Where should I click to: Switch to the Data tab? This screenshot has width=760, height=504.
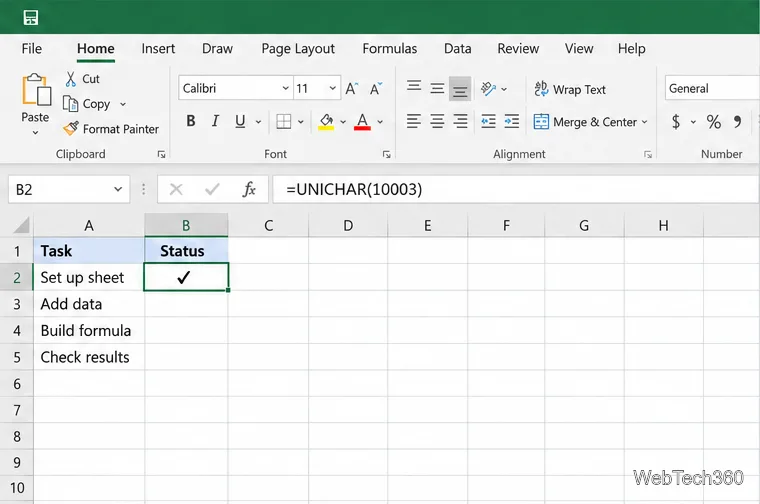tap(458, 48)
